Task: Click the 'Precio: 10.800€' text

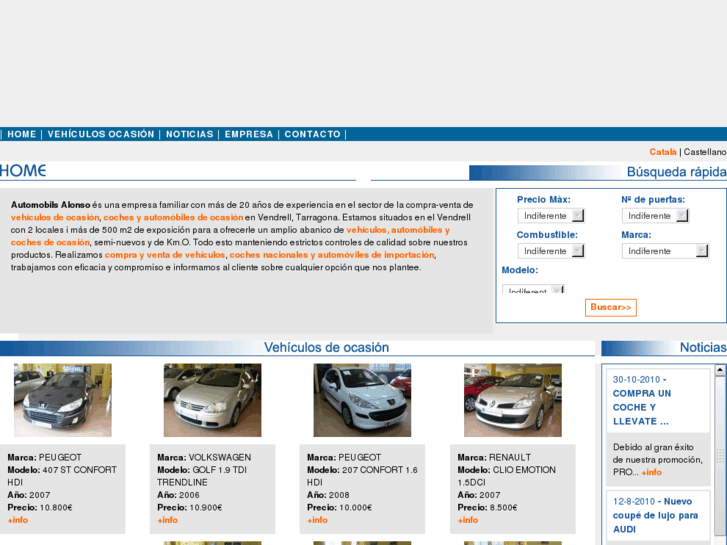Action: (40, 507)
